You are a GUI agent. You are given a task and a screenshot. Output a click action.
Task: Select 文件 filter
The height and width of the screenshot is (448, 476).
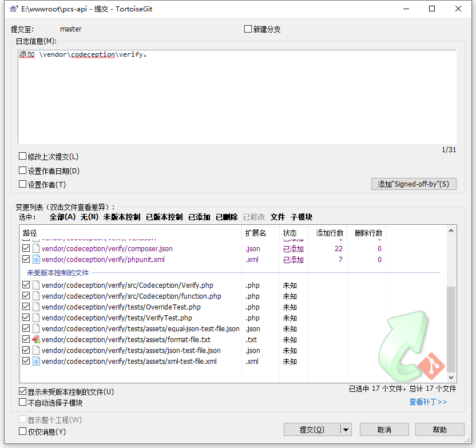(x=278, y=217)
